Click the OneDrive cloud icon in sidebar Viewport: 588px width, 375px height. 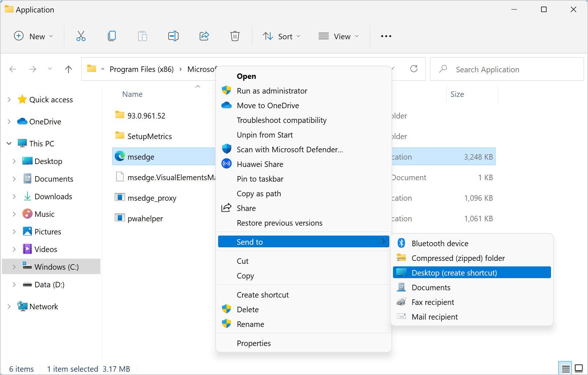[x=22, y=121]
